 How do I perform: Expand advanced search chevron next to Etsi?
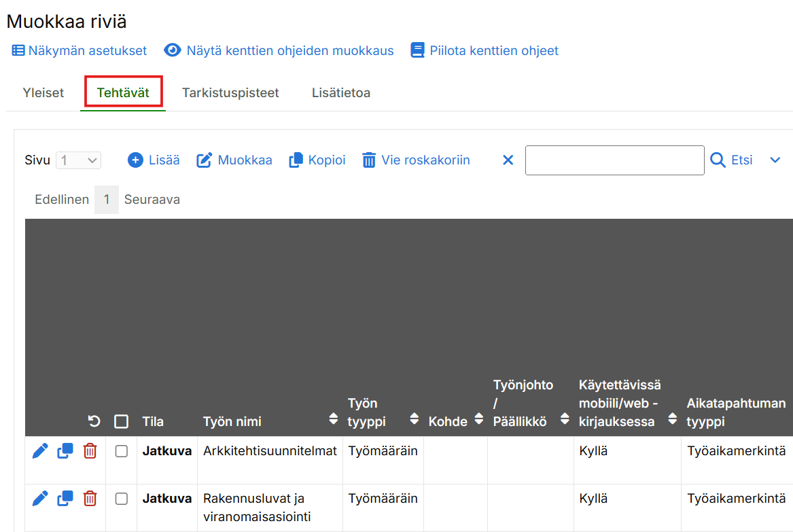pyautogui.click(x=775, y=160)
